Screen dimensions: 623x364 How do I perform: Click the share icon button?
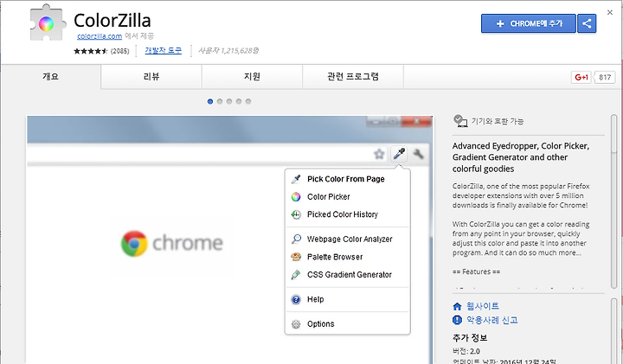(587, 23)
